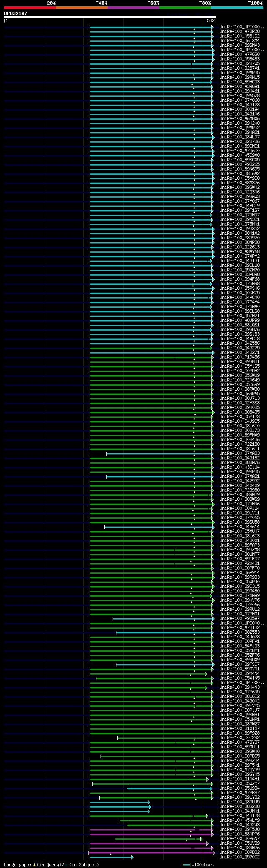Select the UniRef100_Q9FSI7 label
Image resolution: width=267 pixels, height=868 pixels.
click(239, 664)
